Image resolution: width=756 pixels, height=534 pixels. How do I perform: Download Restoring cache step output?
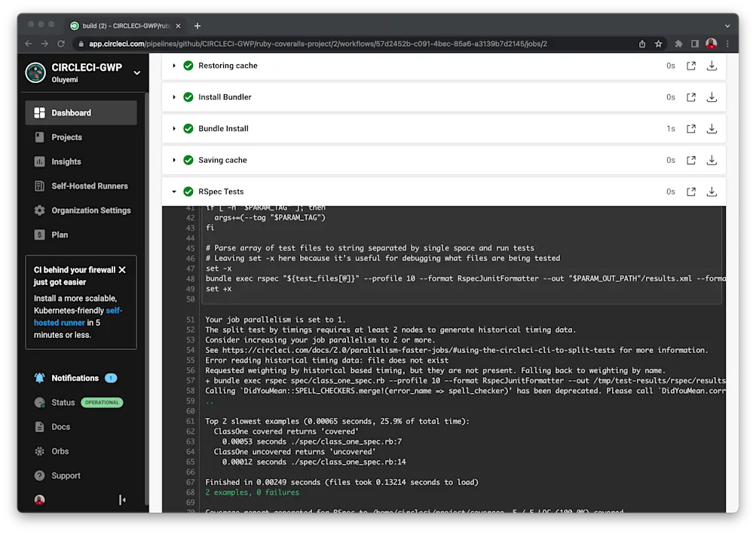pyautogui.click(x=712, y=66)
